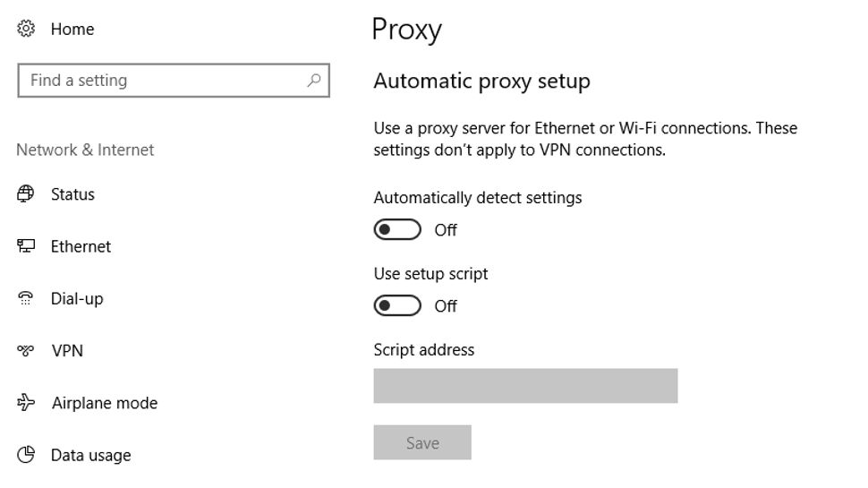Switch to the VPN section label

point(67,351)
